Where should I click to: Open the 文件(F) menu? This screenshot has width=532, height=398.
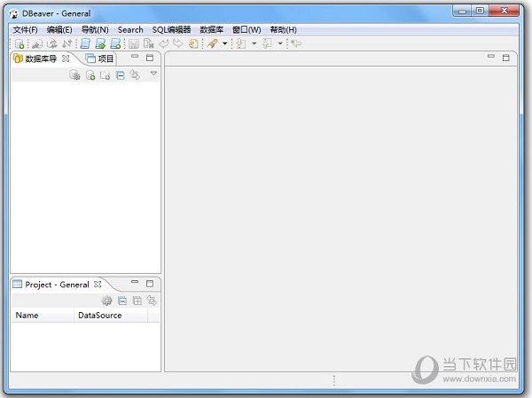click(x=25, y=30)
